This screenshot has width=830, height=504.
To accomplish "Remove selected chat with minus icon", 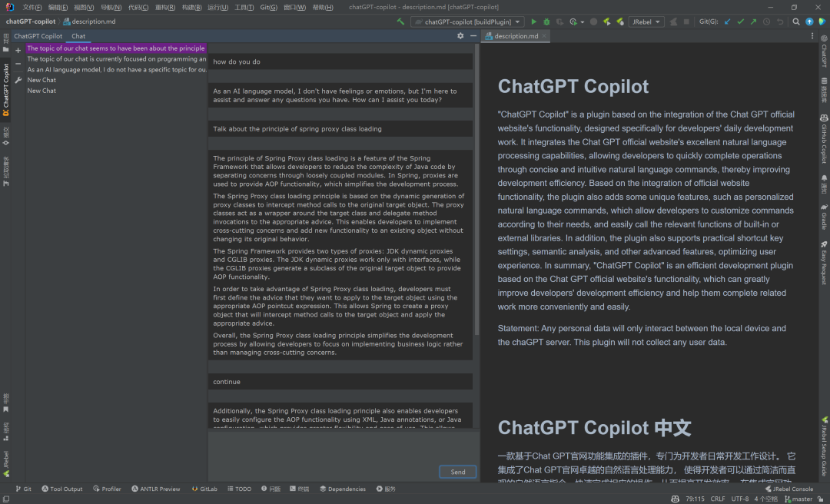I will click(x=18, y=64).
